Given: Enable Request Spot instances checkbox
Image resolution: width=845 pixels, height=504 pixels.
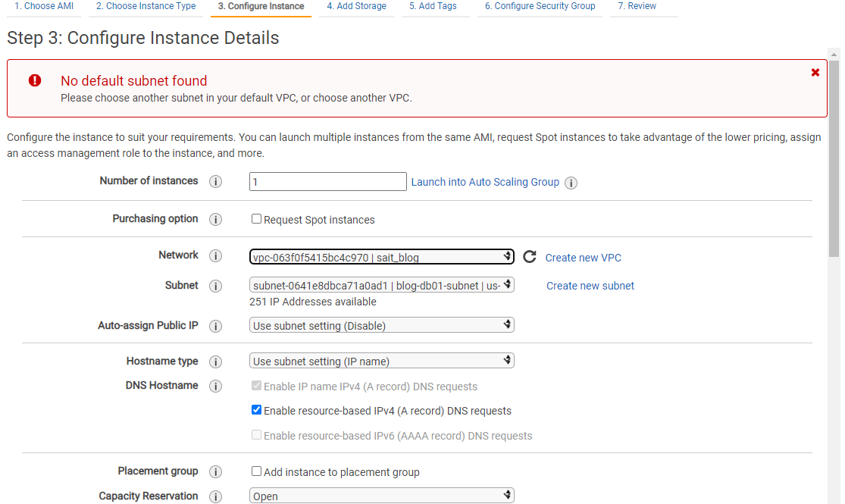Looking at the screenshot, I should pyautogui.click(x=256, y=219).
